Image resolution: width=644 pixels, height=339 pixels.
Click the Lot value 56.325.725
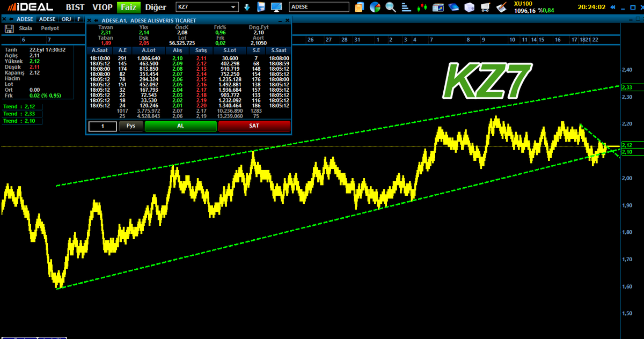click(x=181, y=43)
